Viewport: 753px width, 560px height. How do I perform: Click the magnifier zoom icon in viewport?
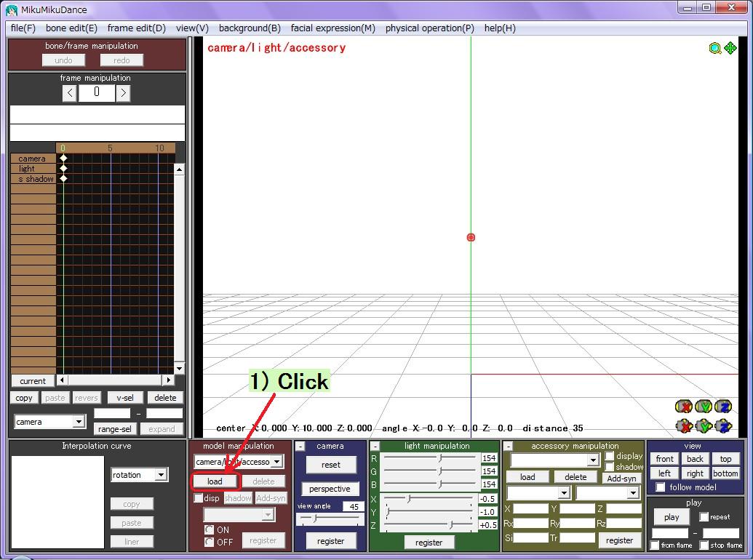[715, 48]
